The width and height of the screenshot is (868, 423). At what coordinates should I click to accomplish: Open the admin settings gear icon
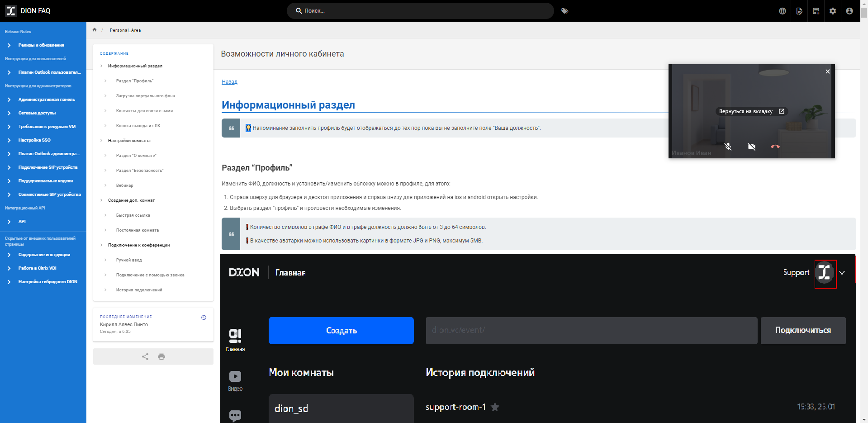coord(833,11)
